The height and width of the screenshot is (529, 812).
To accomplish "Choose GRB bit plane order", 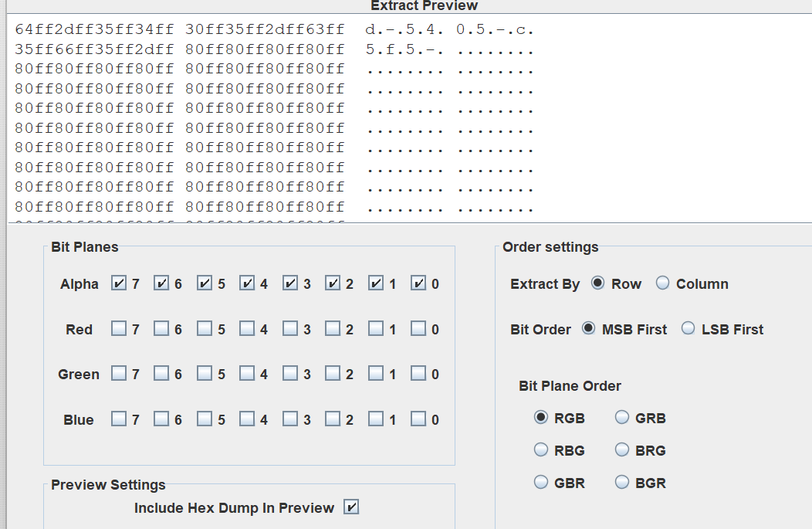I will [622, 418].
